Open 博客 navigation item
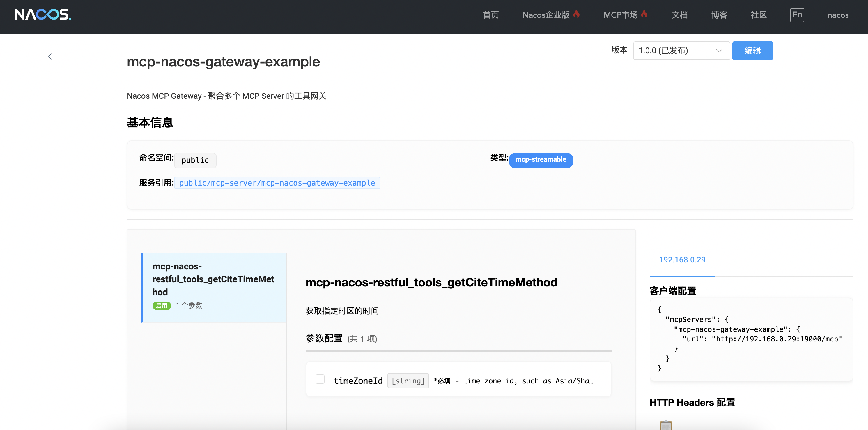 tap(719, 15)
